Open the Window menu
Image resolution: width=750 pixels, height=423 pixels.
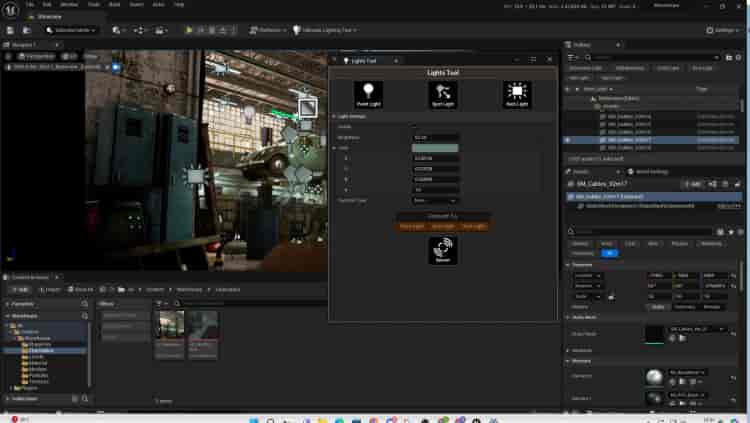click(x=69, y=4)
